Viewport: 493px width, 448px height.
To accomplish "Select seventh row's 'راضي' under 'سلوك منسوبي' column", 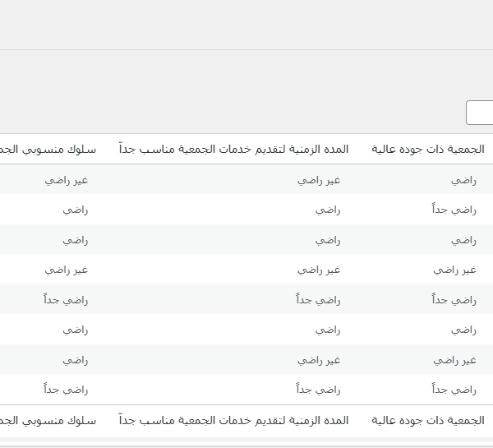I will point(76,361).
